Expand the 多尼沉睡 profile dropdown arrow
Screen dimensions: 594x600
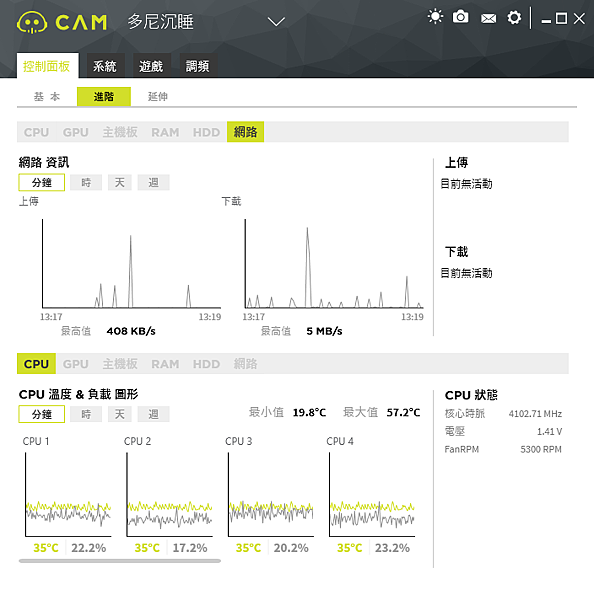(276, 22)
